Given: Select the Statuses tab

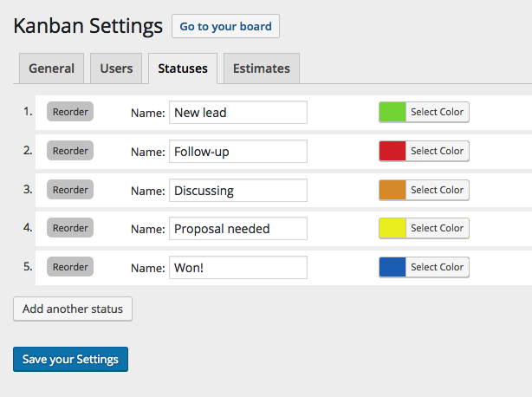Looking at the screenshot, I should coord(183,68).
